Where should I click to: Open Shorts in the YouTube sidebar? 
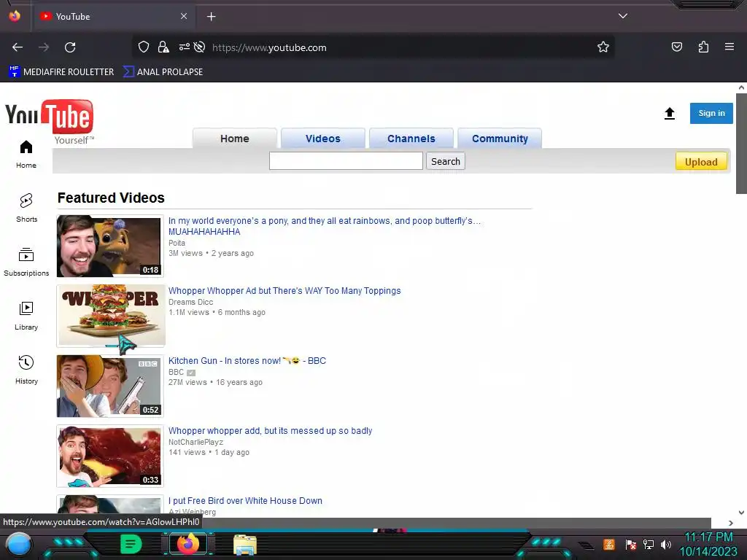coord(26,208)
